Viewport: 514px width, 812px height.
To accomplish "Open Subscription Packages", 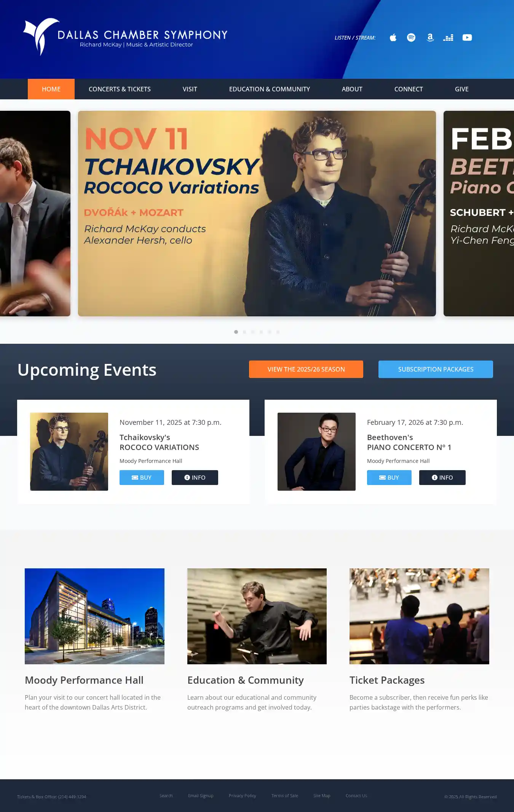I will pyautogui.click(x=436, y=369).
